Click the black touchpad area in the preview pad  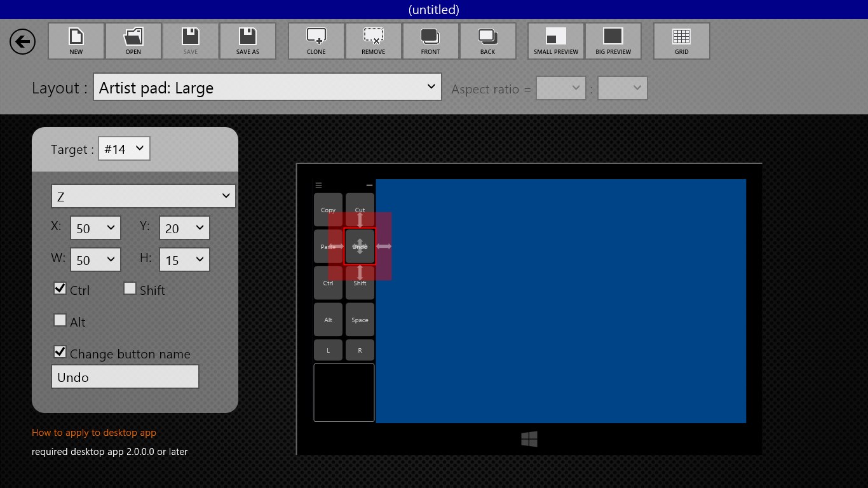coord(344,393)
